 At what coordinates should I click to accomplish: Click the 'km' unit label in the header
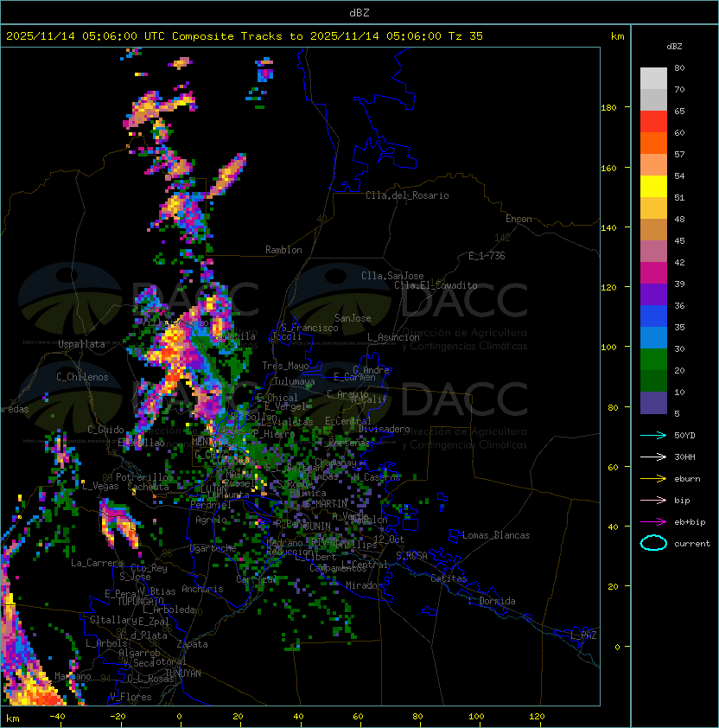pos(617,36)
